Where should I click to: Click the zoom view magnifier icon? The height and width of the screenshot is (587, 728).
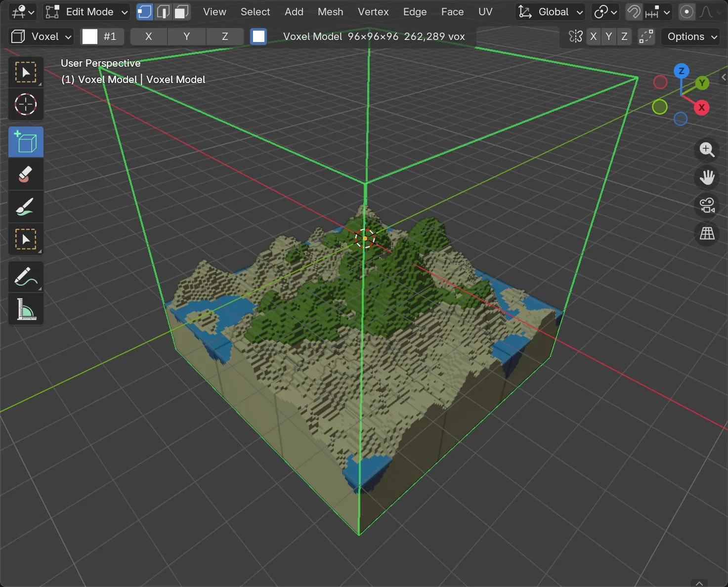707,150
